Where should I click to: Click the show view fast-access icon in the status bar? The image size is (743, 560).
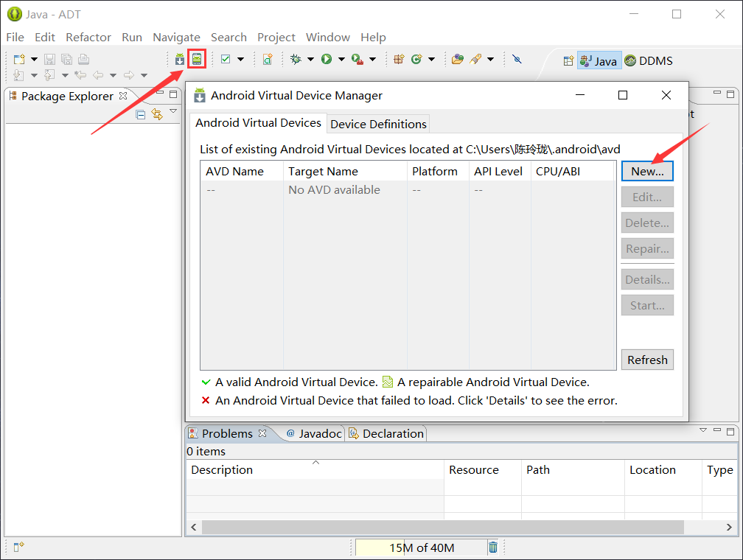click(x=18, y=547)
